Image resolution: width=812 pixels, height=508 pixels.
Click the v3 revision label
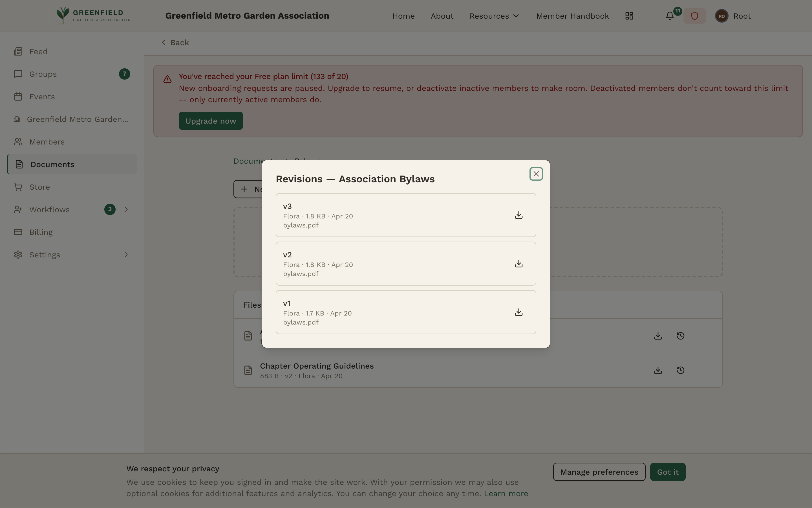(x=287, y=206)
